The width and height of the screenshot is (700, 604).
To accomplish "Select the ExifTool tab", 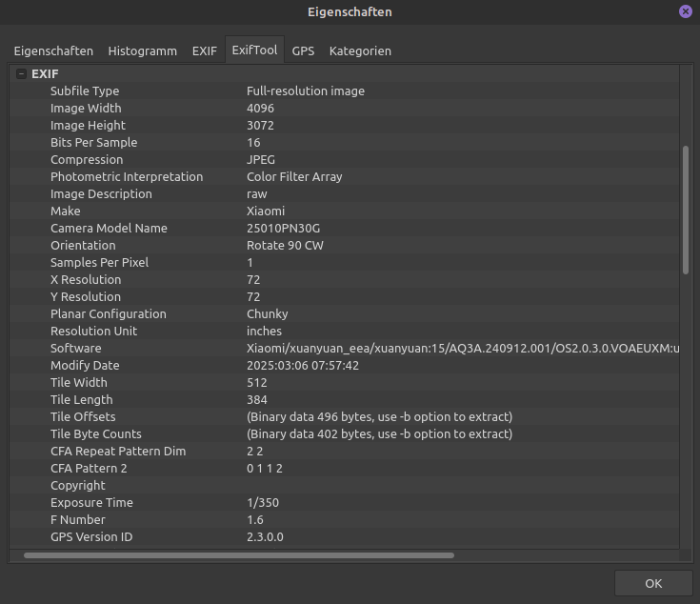I will pos(254,51).
